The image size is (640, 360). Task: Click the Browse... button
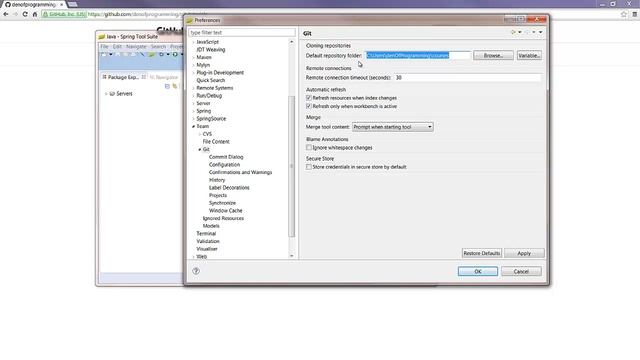pos(493,56)
